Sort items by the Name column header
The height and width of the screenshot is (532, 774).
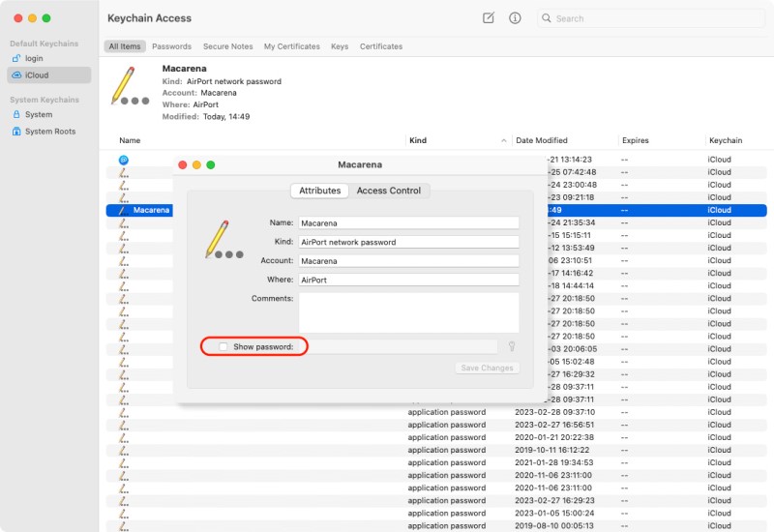click(x=130, y=140)
